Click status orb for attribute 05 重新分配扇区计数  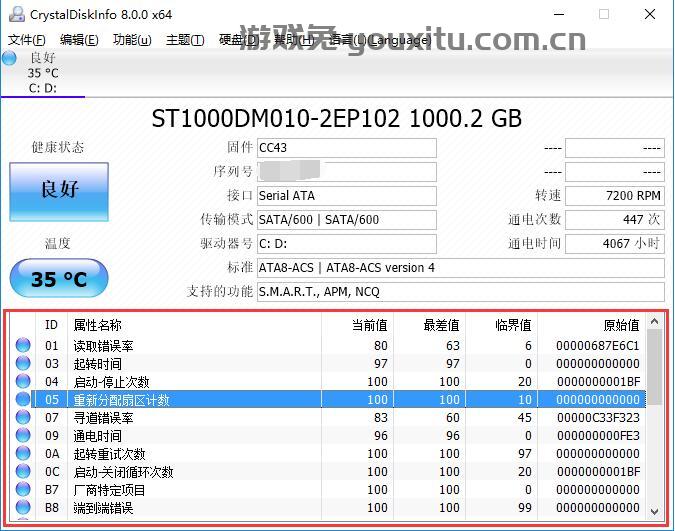tap(23, 399)
